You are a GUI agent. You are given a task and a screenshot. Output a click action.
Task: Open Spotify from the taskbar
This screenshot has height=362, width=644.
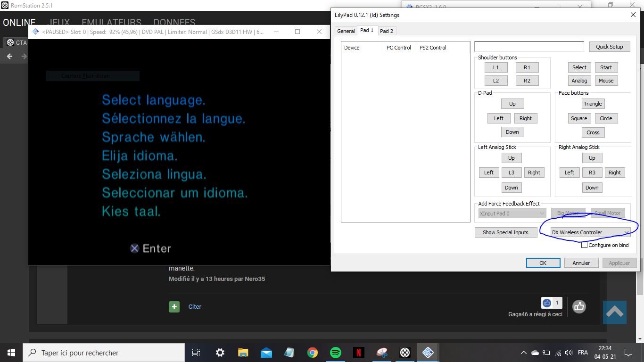pos(336,353)
